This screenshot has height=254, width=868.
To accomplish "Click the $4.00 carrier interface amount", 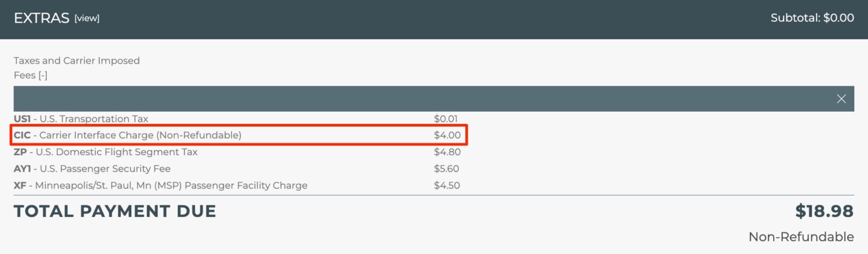I will [x=447, y=135].
